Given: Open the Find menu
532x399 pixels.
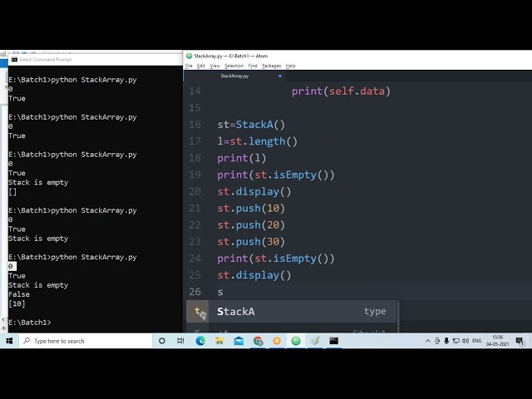Looking at the screenshot, I should (253, 66).
